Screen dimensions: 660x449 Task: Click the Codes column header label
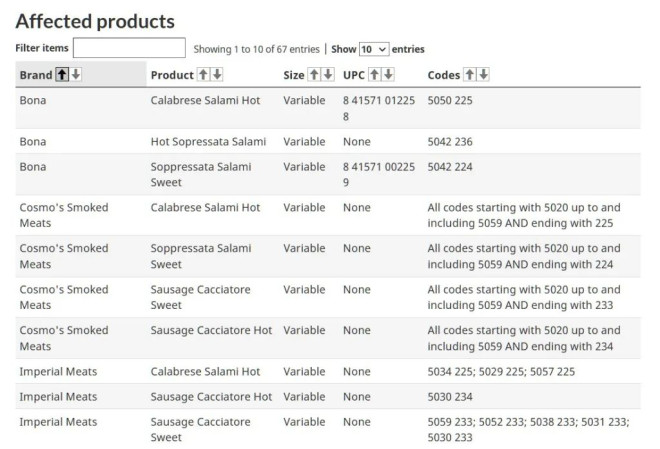444,75
